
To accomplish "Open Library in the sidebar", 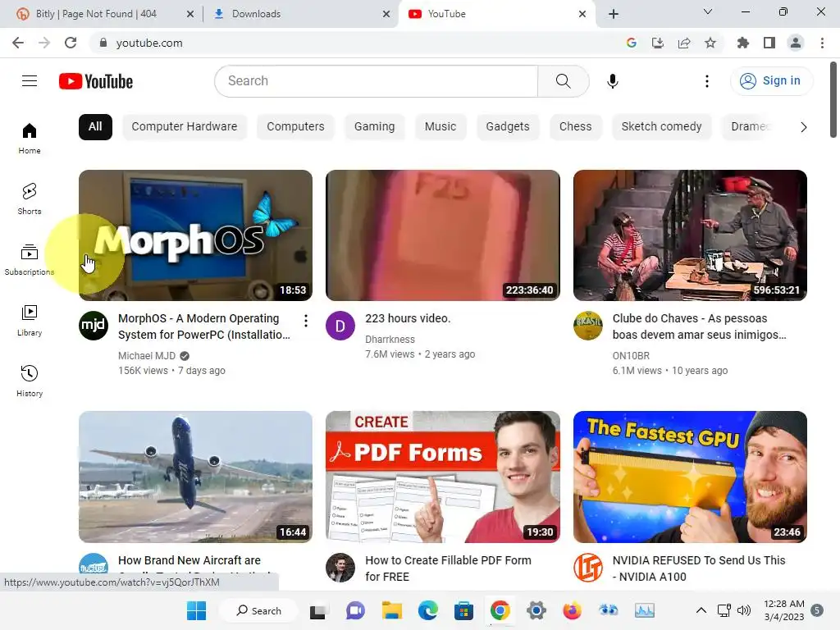I will pyautogui.click(x=30, y=321).
